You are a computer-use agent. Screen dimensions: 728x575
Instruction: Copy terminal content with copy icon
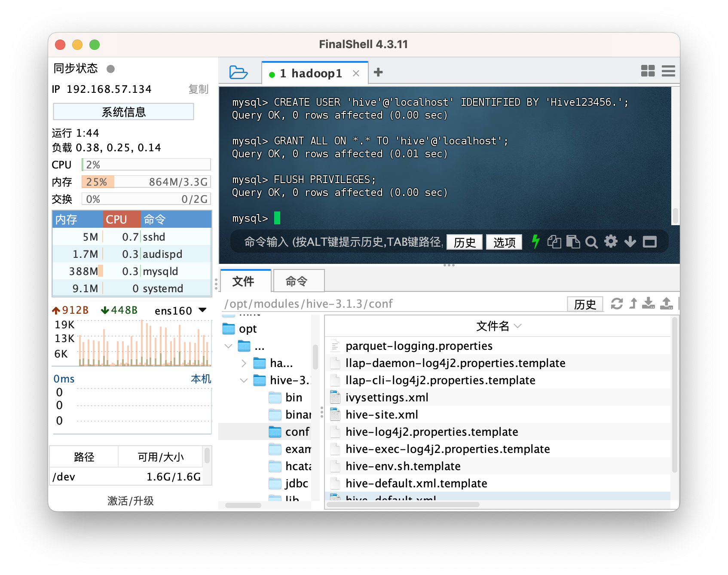pos(554,242)
